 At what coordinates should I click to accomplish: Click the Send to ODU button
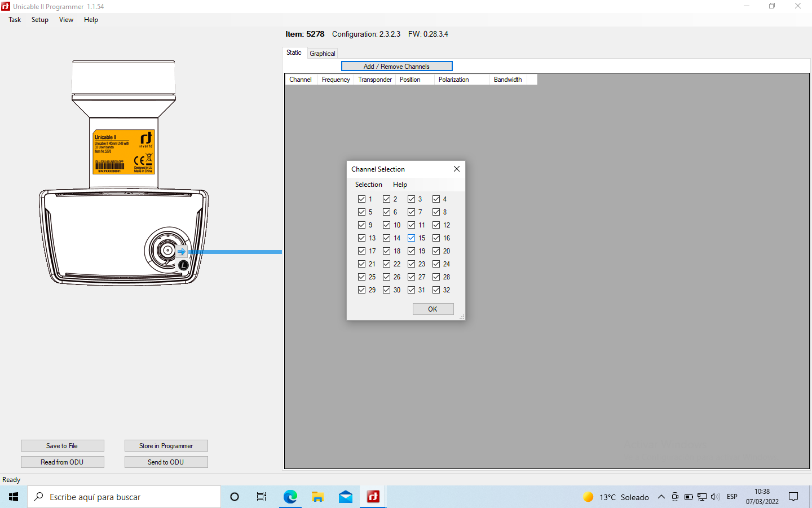(x=166, y=462)
